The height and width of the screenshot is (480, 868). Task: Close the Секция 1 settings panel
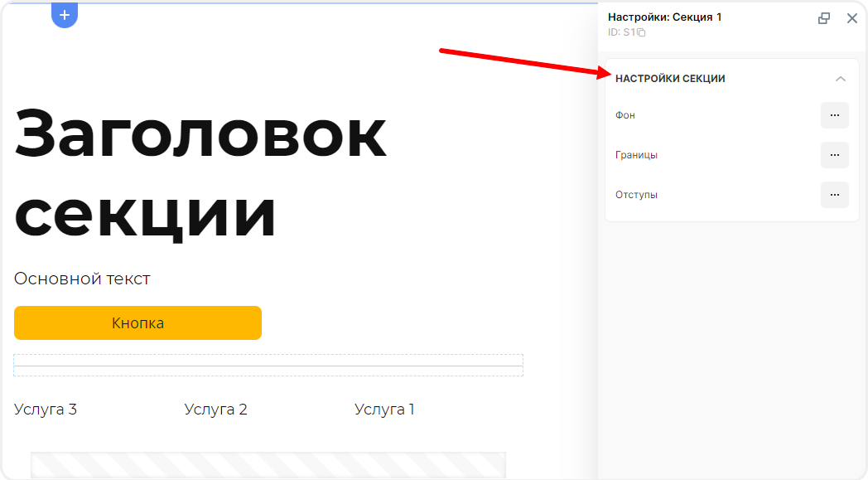point(852,18)
